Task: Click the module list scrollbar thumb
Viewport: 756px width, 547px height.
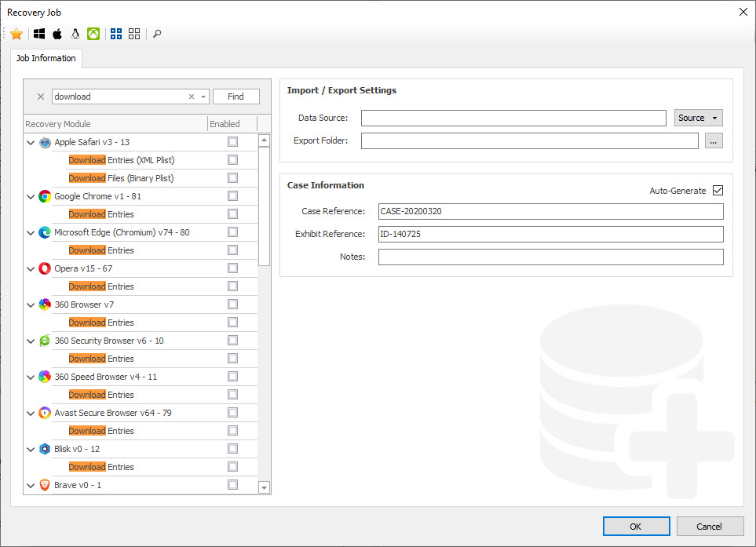Action: tap(265, 206)
